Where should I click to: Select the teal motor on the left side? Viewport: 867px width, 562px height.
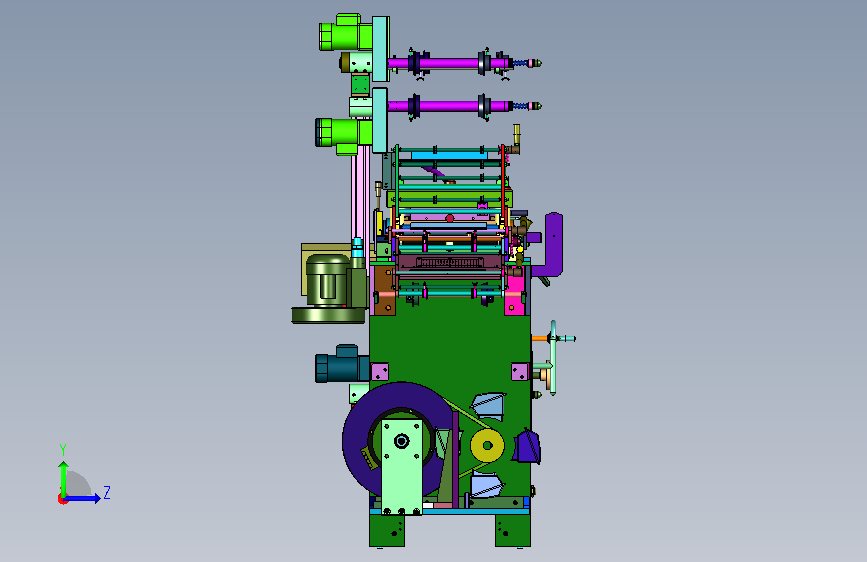(342, 365)
